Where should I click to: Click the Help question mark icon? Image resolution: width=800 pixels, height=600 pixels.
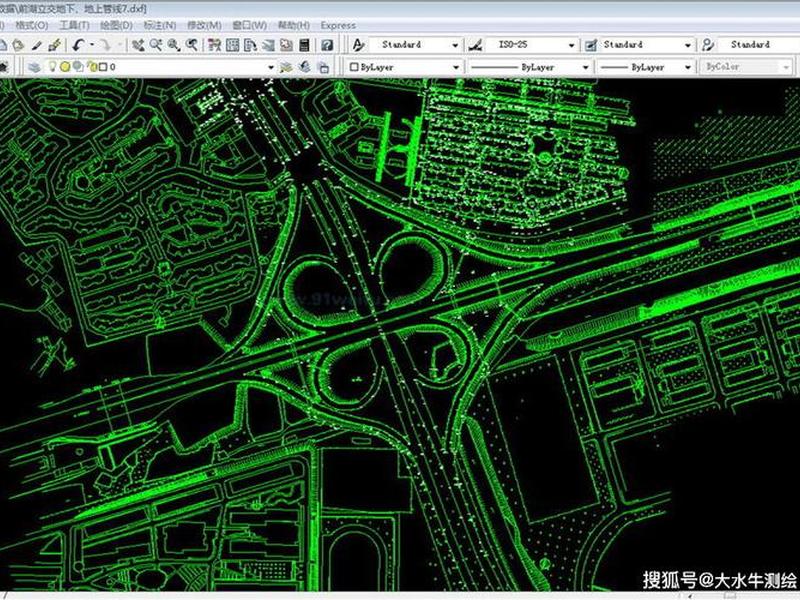(x=327, y=45)
